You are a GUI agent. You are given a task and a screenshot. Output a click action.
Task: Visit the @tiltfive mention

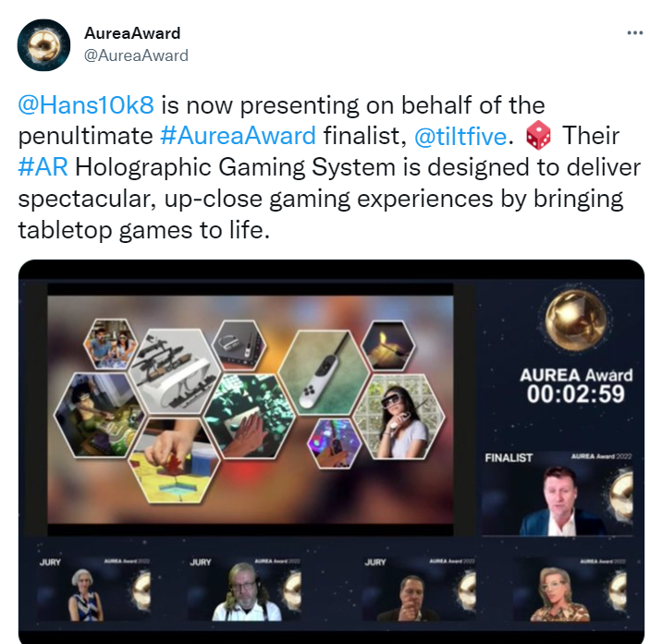pyautogui.click(x=460, y=136)
